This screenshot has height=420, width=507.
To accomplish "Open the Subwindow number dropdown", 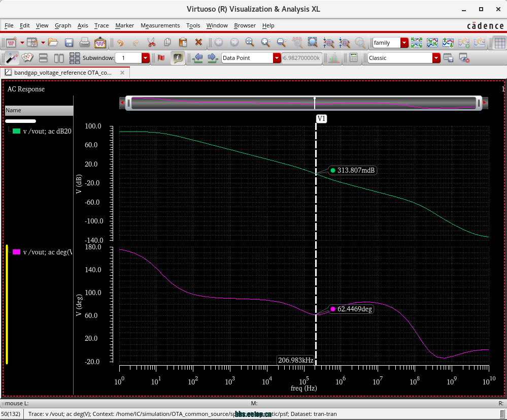I will pyautogui.click(x=146, y=58).
